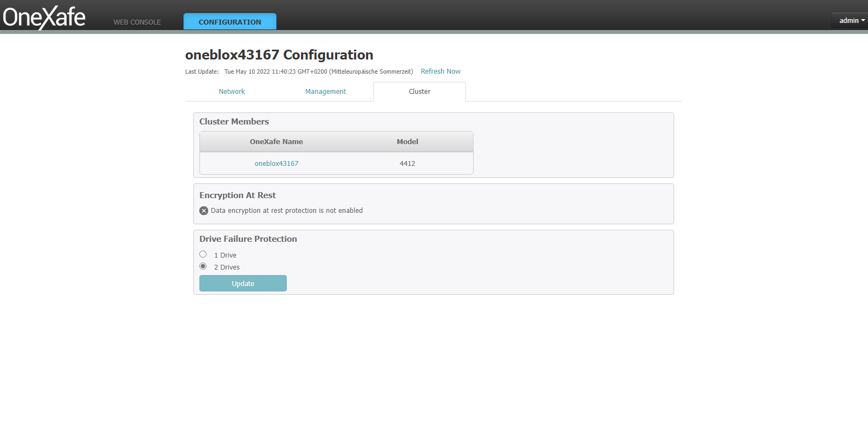
Task: Click the Refresh Now link
Action: coord(440,71)
